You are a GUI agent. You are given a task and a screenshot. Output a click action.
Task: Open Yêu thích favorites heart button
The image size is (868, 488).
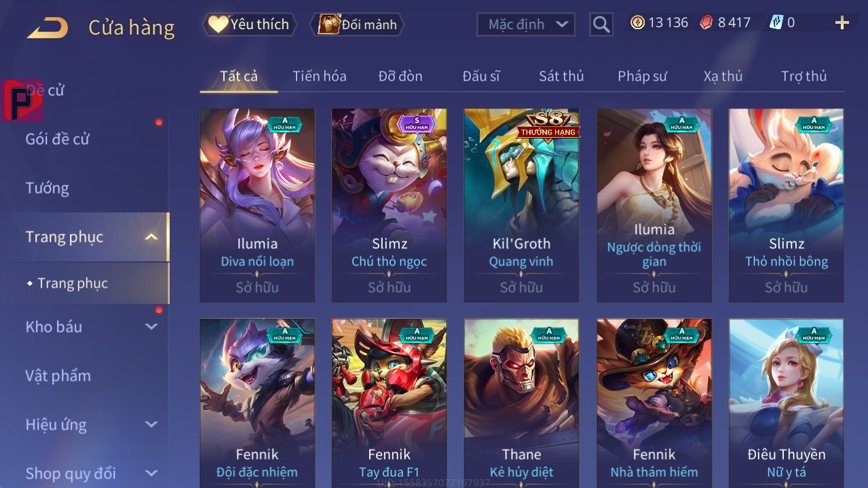click(x=250, y=24)
